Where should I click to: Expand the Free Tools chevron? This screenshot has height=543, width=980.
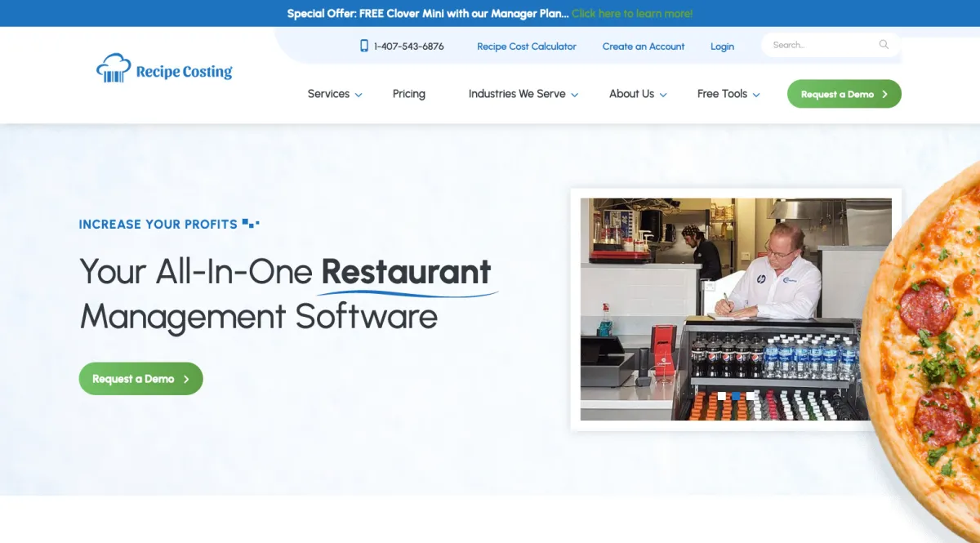click(756, 95)
